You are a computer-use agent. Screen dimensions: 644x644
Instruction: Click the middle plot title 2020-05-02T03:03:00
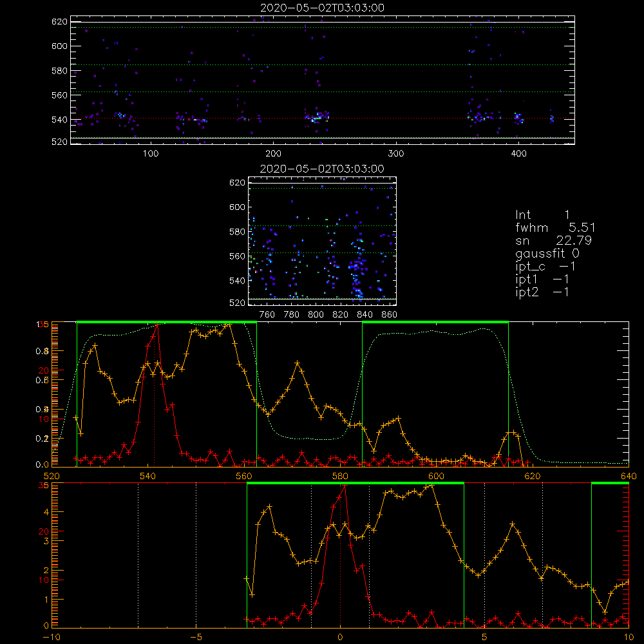pyautogui.click(x=322, y=169)
